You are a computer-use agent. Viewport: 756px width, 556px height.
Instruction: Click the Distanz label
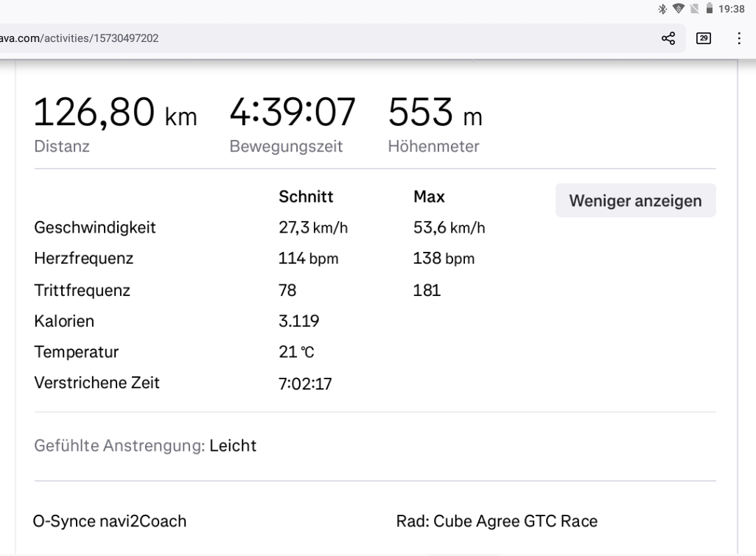click(62, 147)
